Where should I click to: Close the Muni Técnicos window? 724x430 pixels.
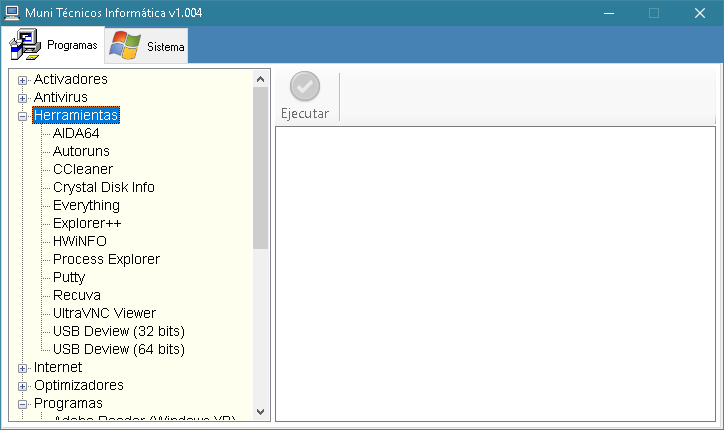tap(700, 13)
